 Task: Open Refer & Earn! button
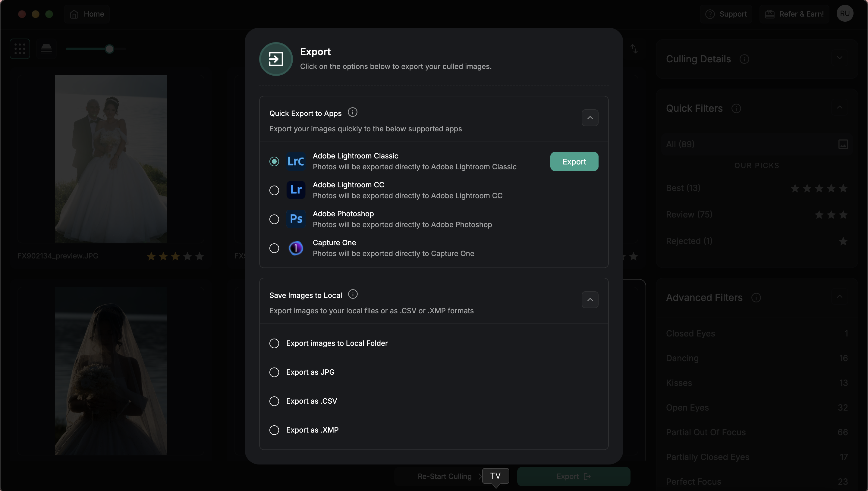click(x=794, y=14)
